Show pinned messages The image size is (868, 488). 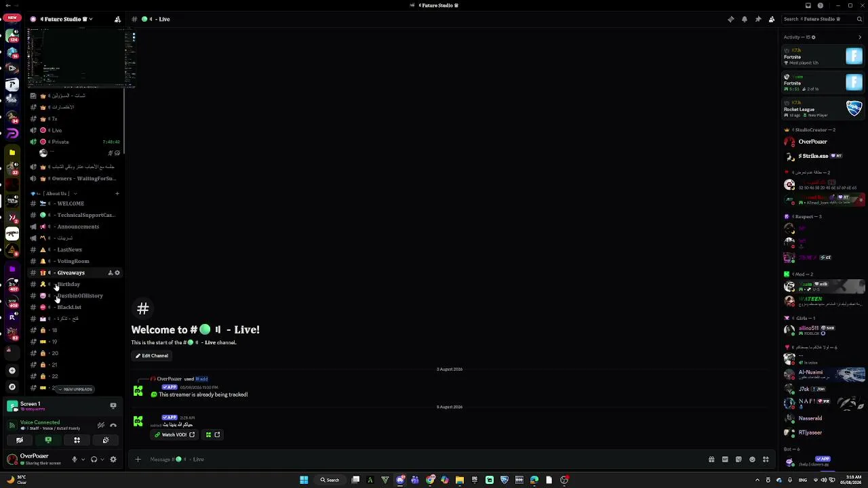(x=758, y=19)
